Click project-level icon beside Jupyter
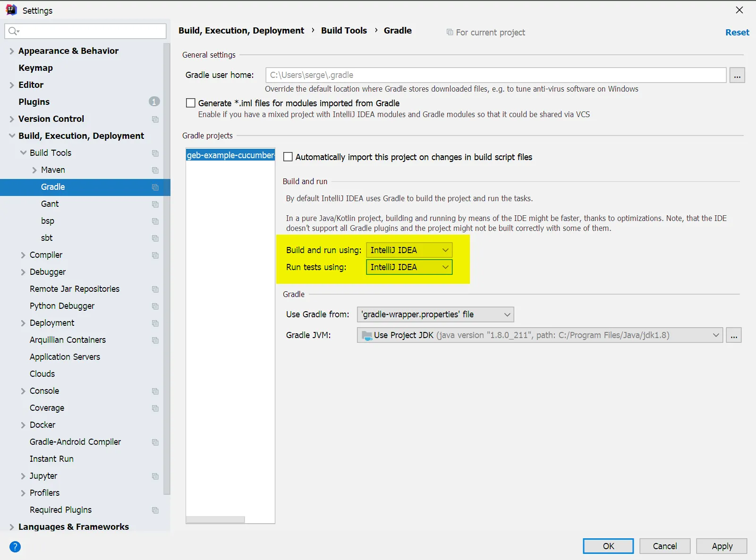This screenshot has height=560, width=756. [155, 476]
